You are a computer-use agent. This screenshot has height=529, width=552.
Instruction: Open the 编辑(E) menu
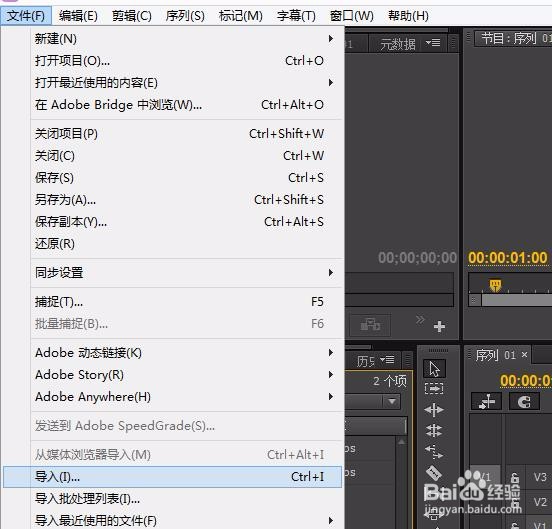(x=78, y=16)
